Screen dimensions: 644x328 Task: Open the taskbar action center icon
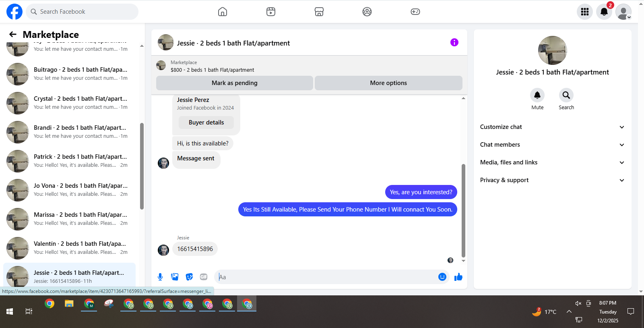631,311
